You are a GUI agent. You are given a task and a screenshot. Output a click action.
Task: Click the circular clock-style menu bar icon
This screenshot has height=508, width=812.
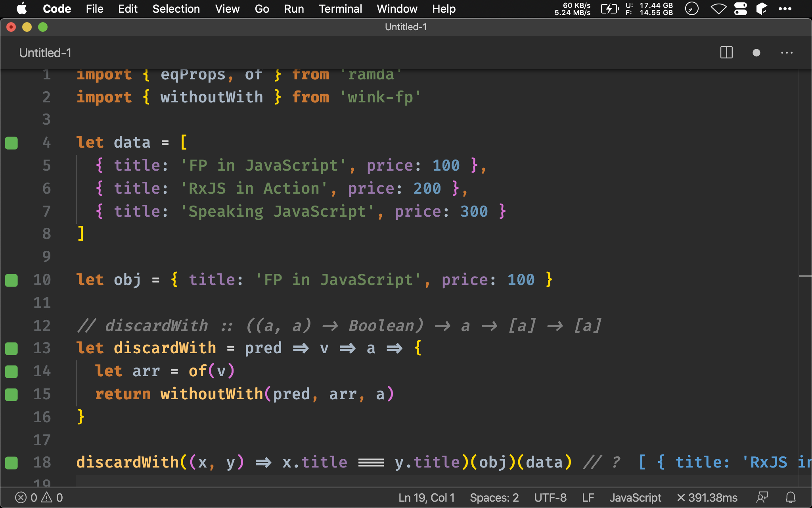691,9
